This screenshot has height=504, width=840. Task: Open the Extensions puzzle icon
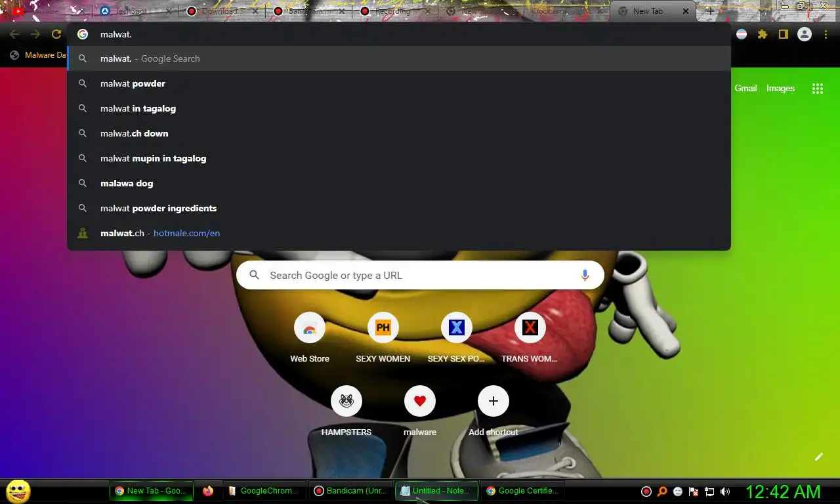pos(762,34)
